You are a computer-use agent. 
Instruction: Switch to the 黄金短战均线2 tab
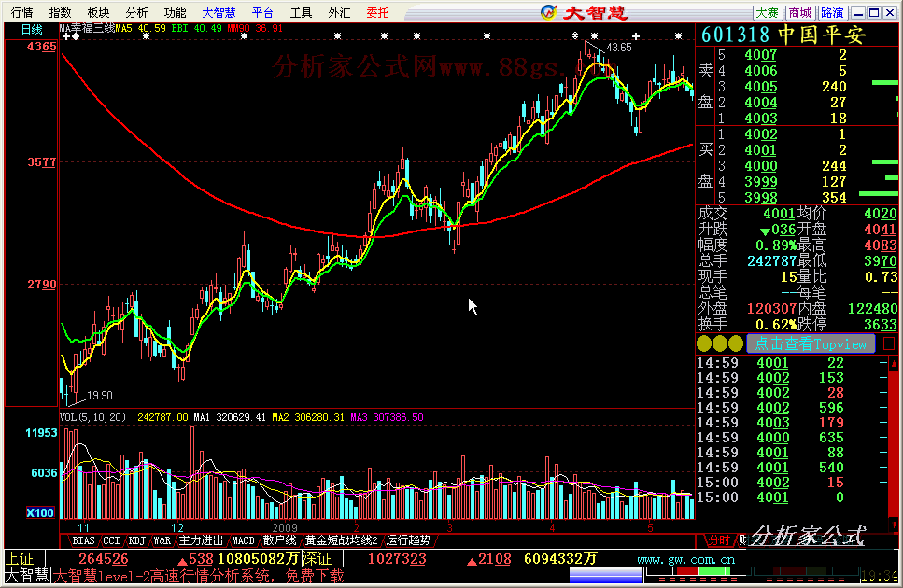click(341, 540)
